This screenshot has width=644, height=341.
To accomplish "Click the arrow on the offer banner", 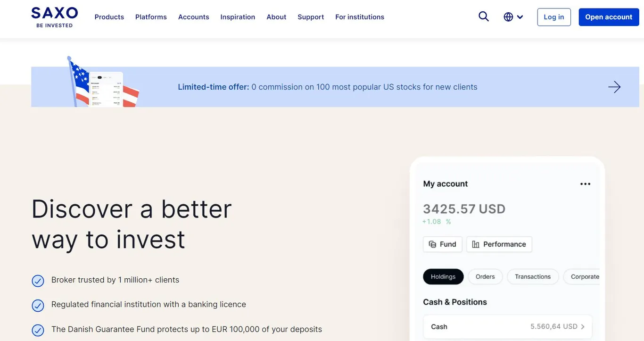I will pyautogui.click(x=614, y=87).
